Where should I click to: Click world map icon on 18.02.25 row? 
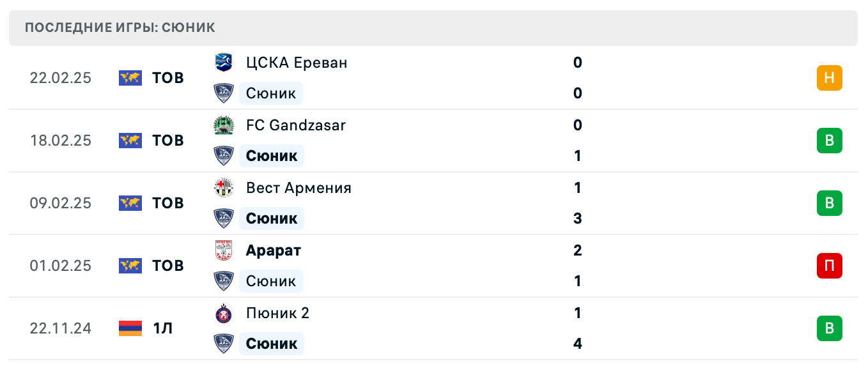[130, 141]
